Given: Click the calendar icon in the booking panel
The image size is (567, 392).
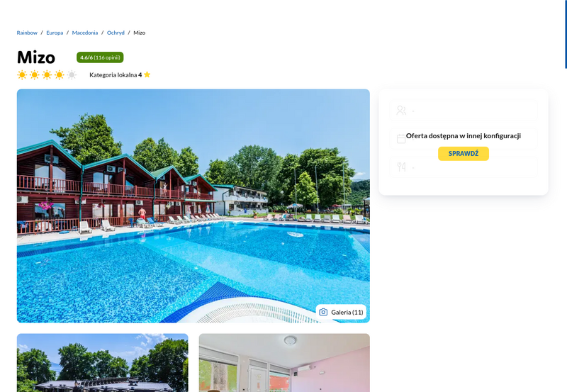Looking at the screenshot, I should [x=401, y=138].
